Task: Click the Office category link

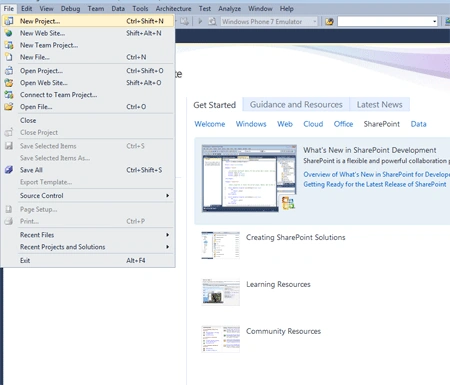Action: 343,124
